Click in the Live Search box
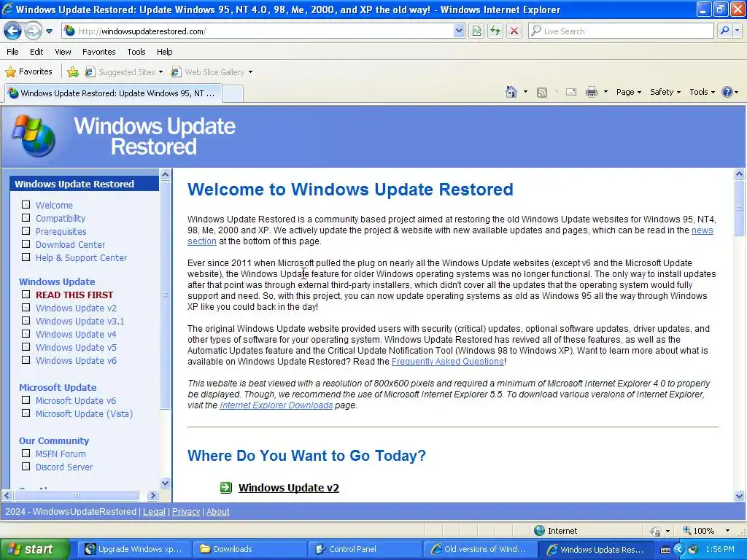Image resolution: width=747 pixels, height=560 pixels. (x=622, y=31)
